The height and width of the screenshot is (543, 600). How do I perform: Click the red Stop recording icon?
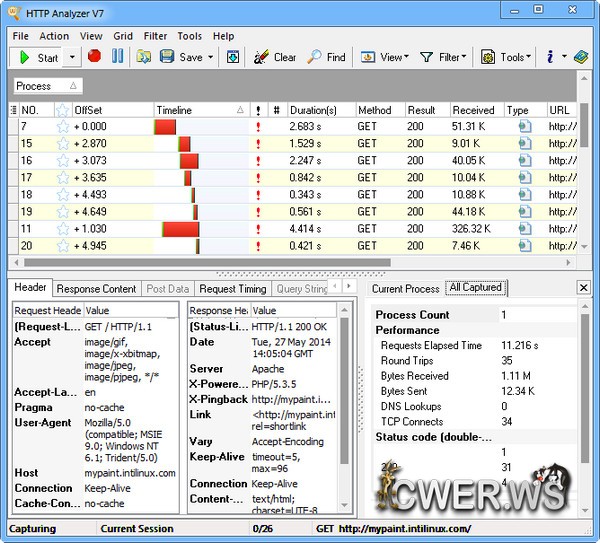pyautogui.click(x=94, y=57)
